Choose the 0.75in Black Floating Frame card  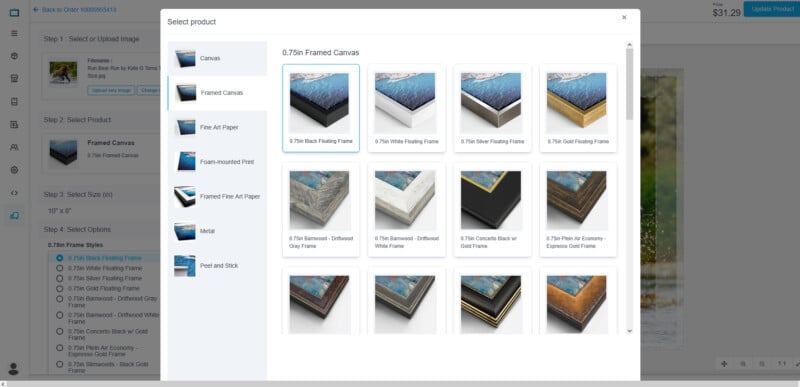[x=321, y=108]
